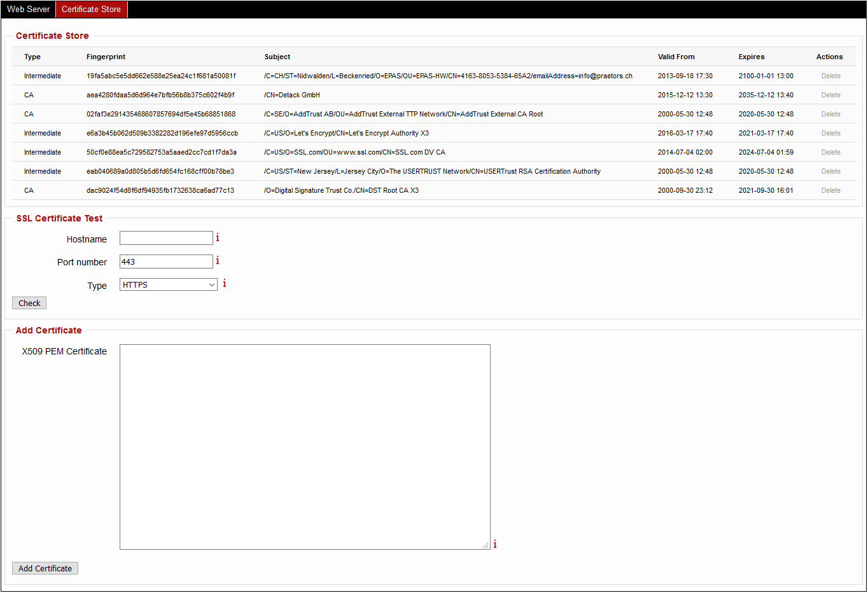Click info icon beside X509 PEM Certificate box
Image resolution: width=868 pixels, height=593 pixels.
(494, 544)
